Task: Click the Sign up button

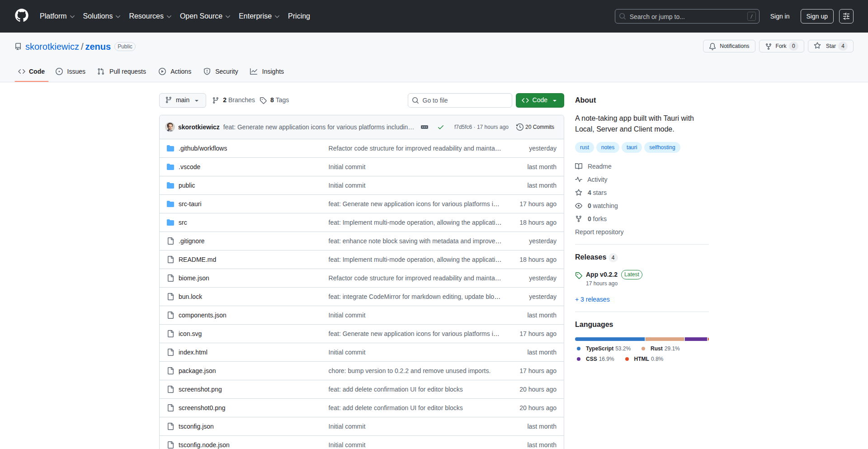Action: tap(816, 16)
